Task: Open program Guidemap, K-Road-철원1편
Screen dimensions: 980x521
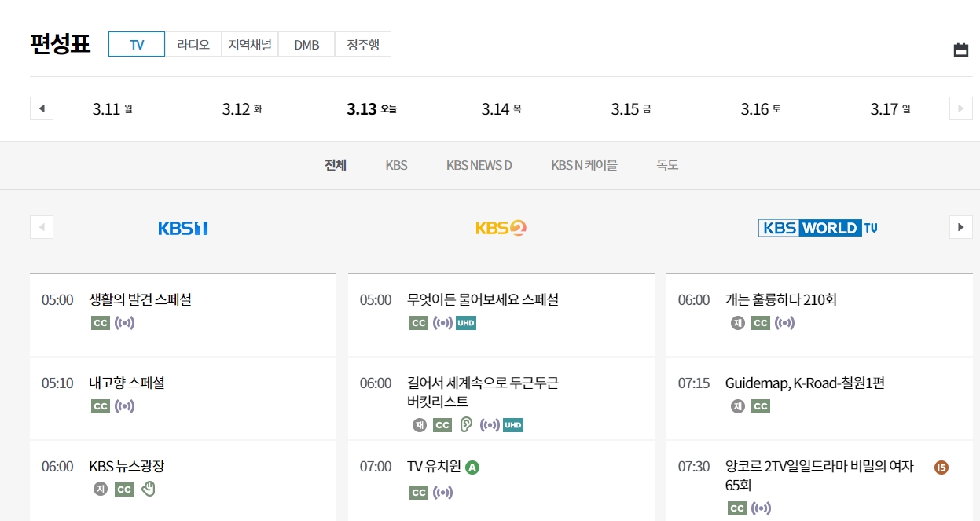Action: 806,383
